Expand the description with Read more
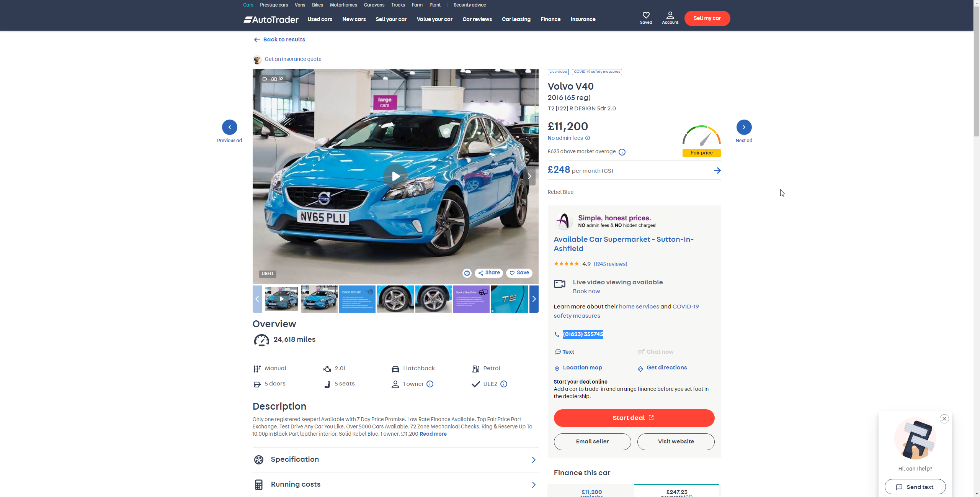This screenshot has width=980, height=497. click(x=433, y=434)
